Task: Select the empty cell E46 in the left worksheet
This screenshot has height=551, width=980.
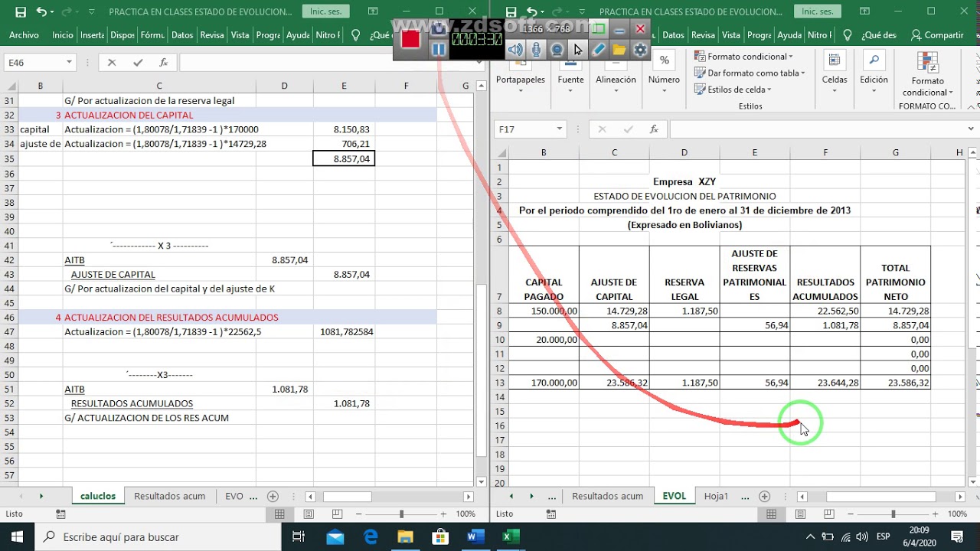Action: pyautogui.click(x=344, y=318)
